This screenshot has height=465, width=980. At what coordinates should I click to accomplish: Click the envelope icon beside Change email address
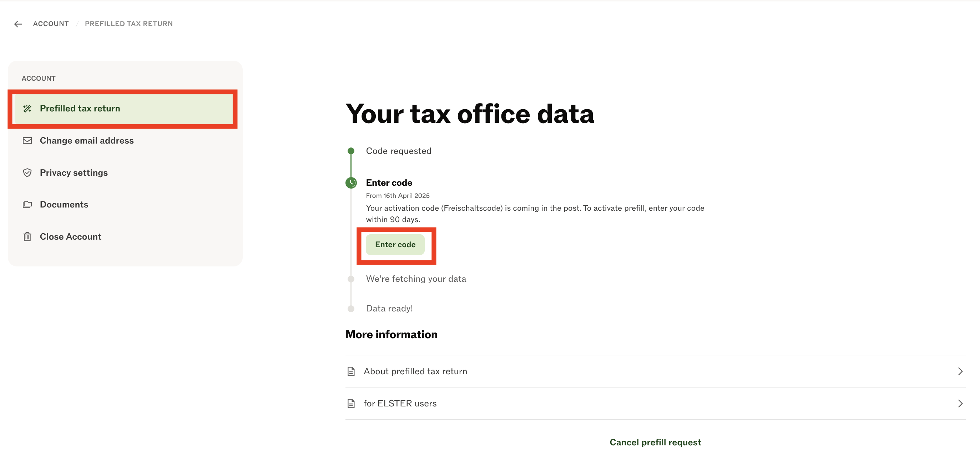point(27,140)
